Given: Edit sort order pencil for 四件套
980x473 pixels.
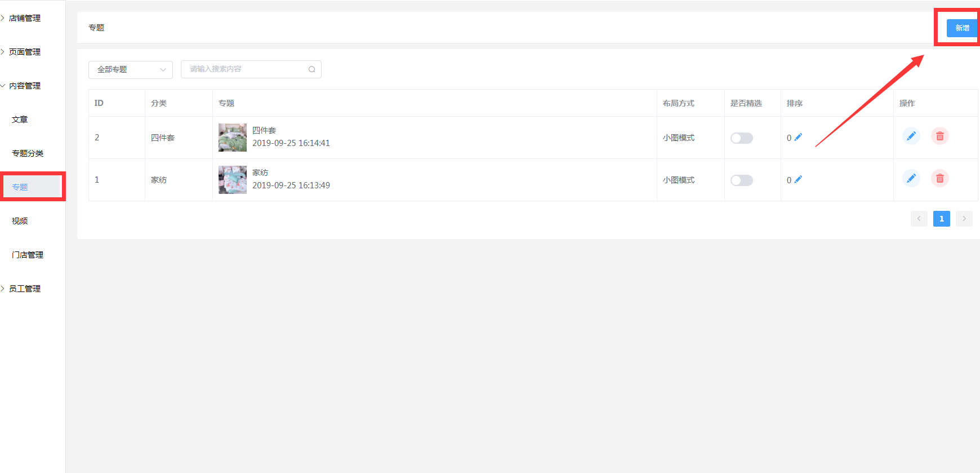Looking at the screenshot, I should pos(798,137).
